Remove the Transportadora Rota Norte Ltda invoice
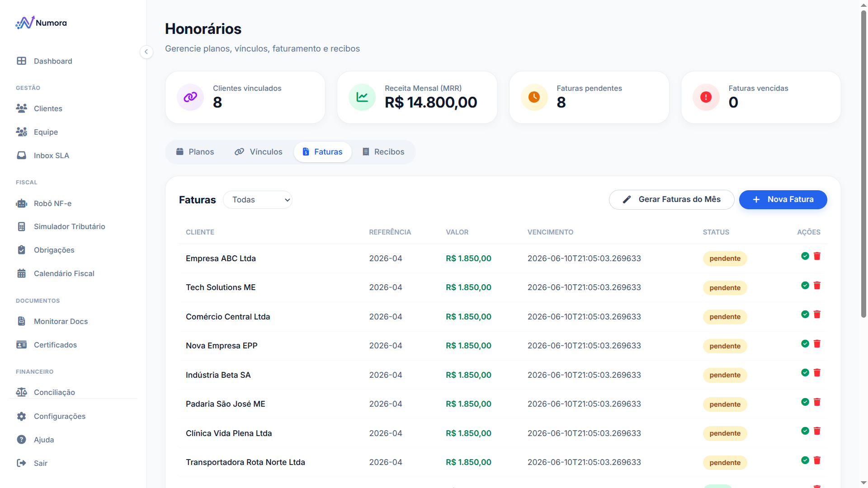 817,460
